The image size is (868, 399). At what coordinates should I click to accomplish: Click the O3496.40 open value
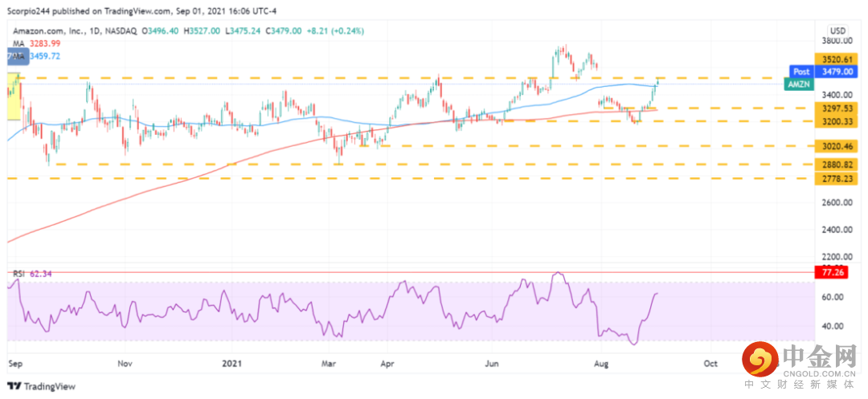click(162, 31)
